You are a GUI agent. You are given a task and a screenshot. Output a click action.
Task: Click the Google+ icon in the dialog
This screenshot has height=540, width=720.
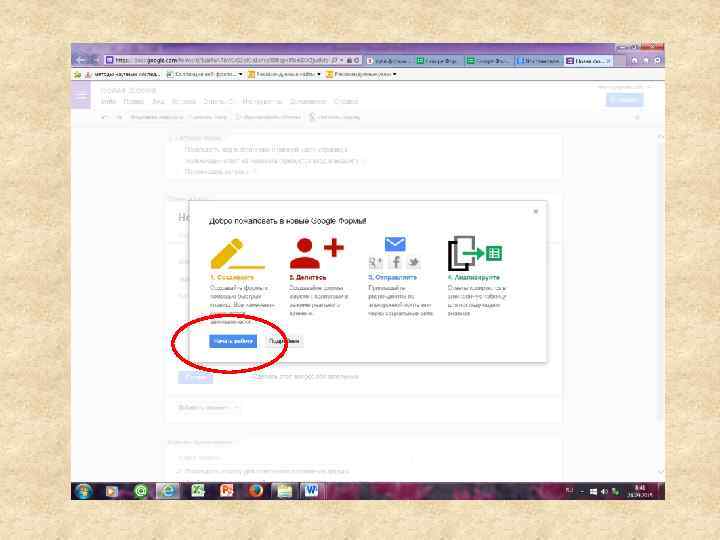pyautogui.click(x=376, y=262)
